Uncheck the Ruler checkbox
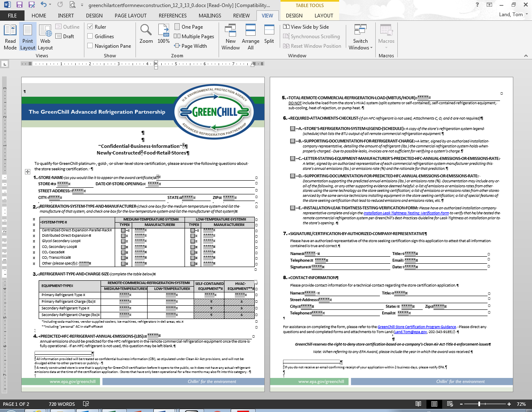The height and width of the screenshot is (412, 532). click(x=90, y=27)
